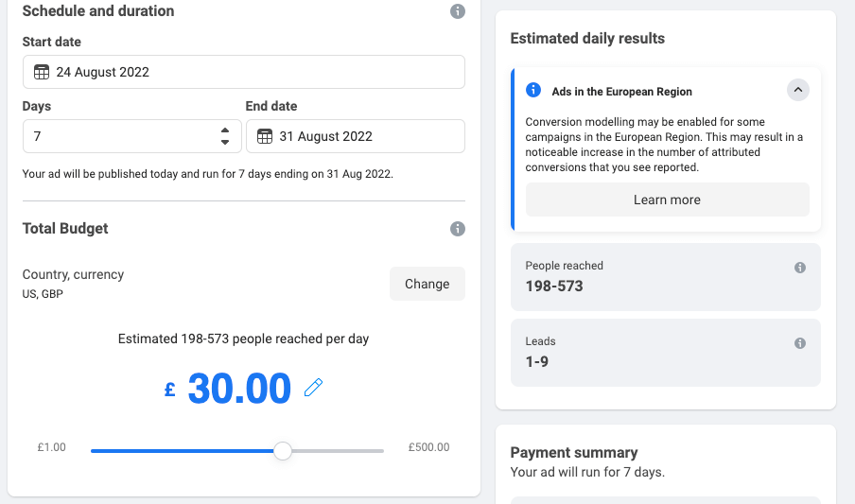Click the pencil icon to edit budget
This screenshot has width=855, height=504.
coord(313,388)
